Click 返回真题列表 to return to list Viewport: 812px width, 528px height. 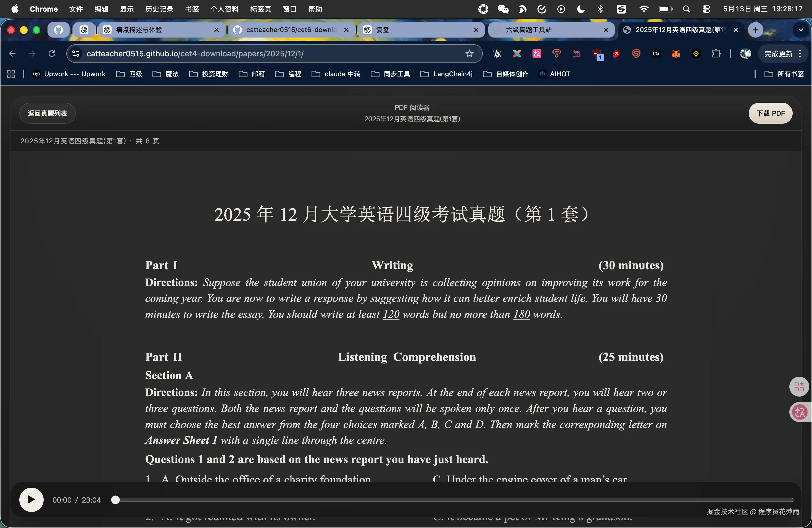47,113
